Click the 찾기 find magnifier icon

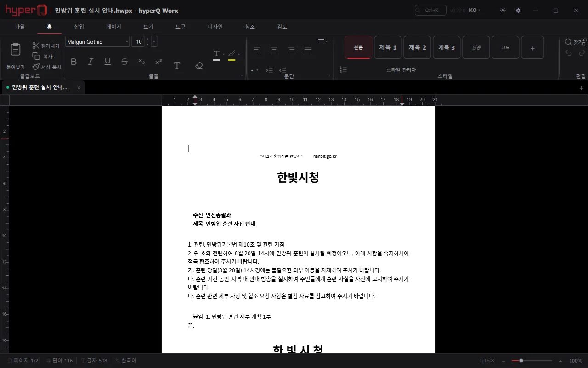(x=568, y=42)
